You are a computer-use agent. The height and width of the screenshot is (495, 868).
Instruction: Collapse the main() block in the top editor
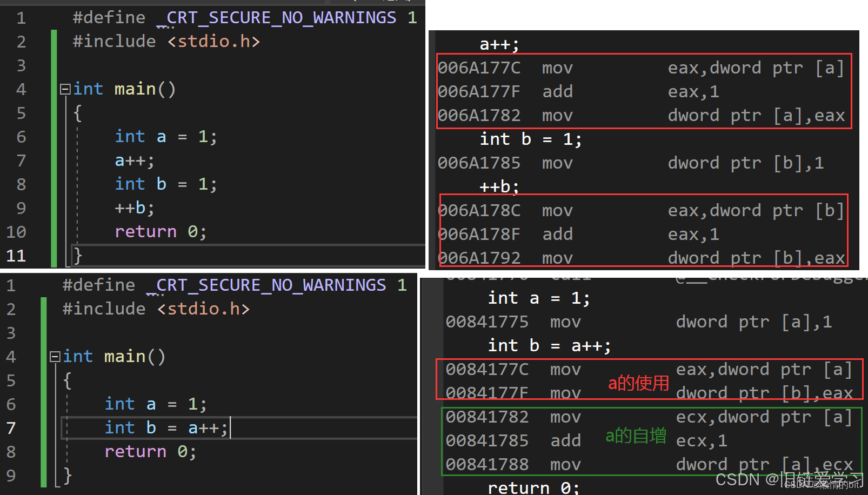click(65, 89)
